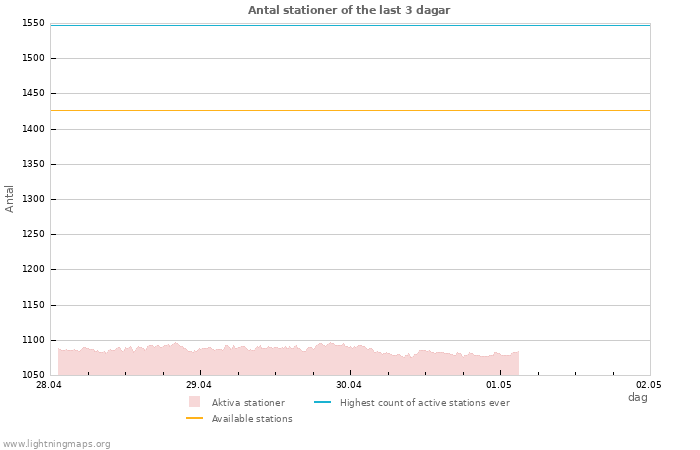Click the Antal y-axis title
This screenshot has width=700, height=450.
[x=9, y=199]
